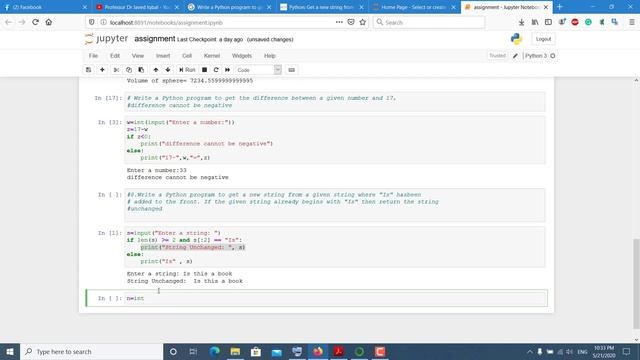Screen dimensions: 640x360
Task: Click the notebook vertical scrollbar
Action: 636,283
